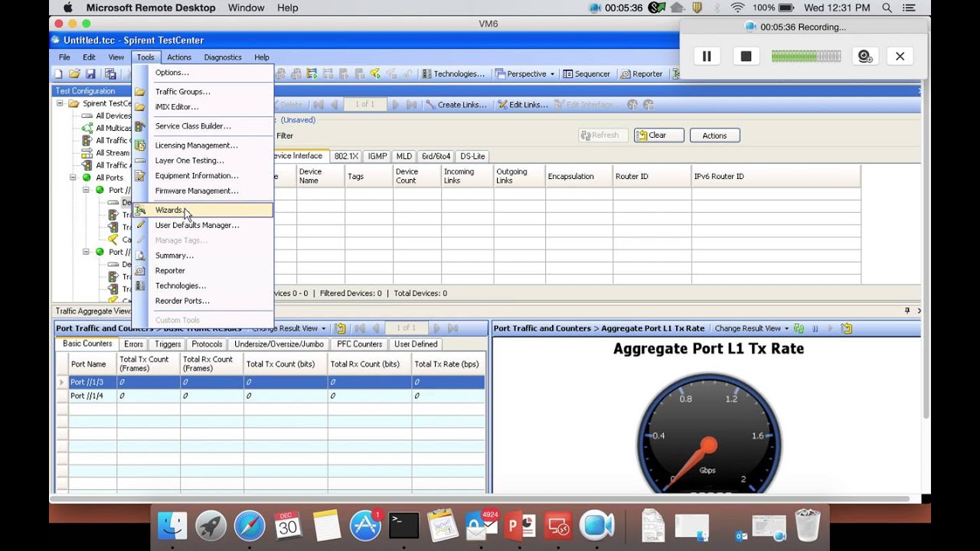Open Technologies from the main toolbar

click(452, 74)
